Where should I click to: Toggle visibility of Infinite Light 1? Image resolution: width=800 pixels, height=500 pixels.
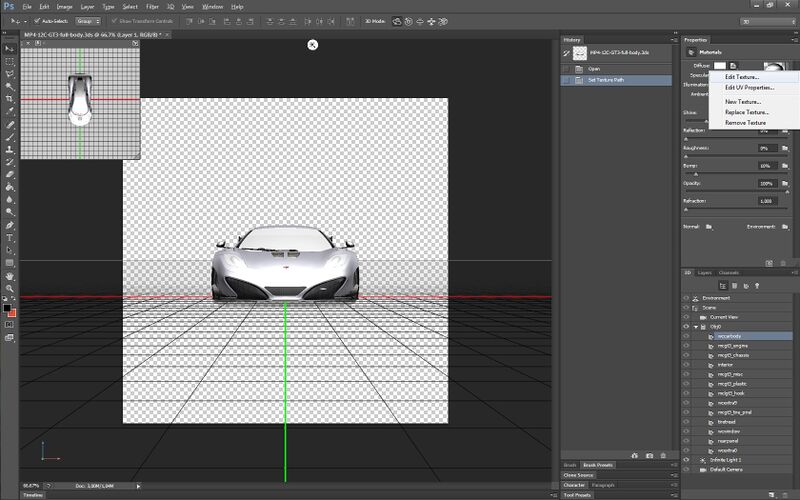point(687,459)
